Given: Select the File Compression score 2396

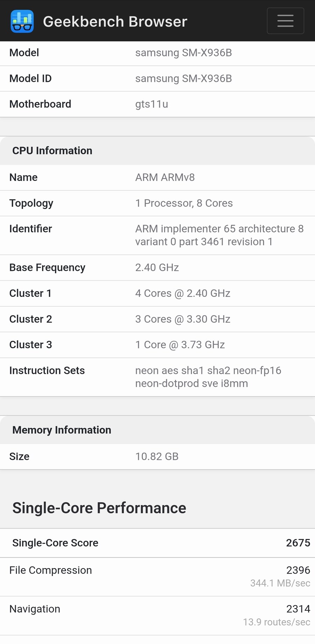Looking at the screenshot, I should tap(298, 570).
